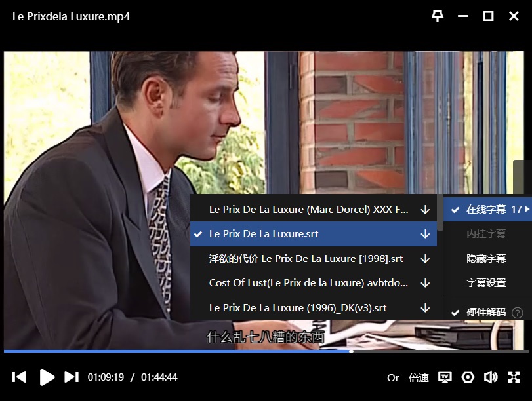Open the hexagon settings icon
532x401 pixels.
pyautogui.click(x=468, y=377)
